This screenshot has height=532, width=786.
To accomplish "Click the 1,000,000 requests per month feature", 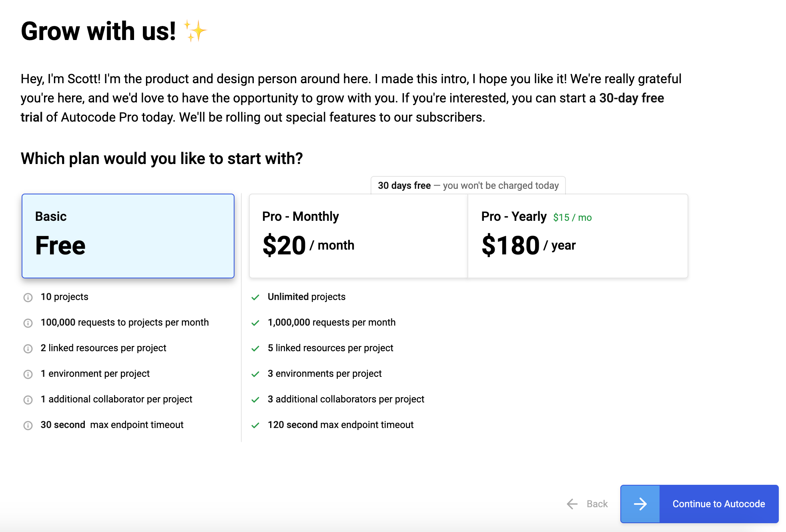I will (331, 322).
